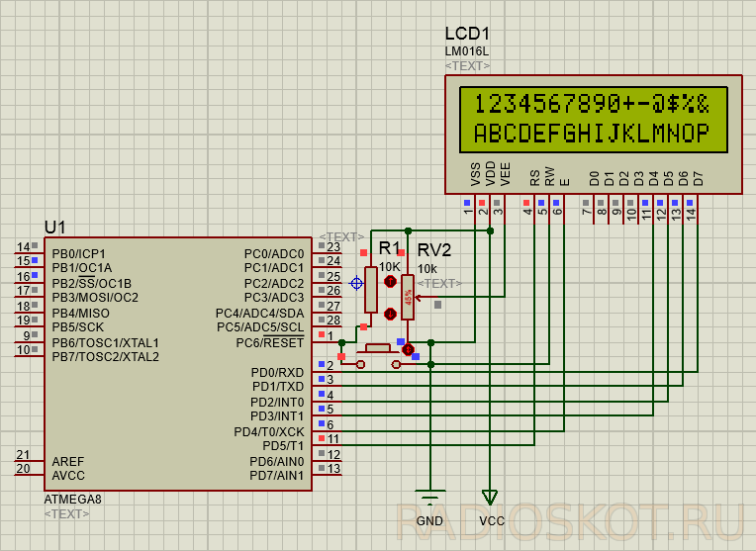Image resolution: width=756 pixels, height=551 pixels.
Task: Click the AREF pin label
Action: (68, 461)
